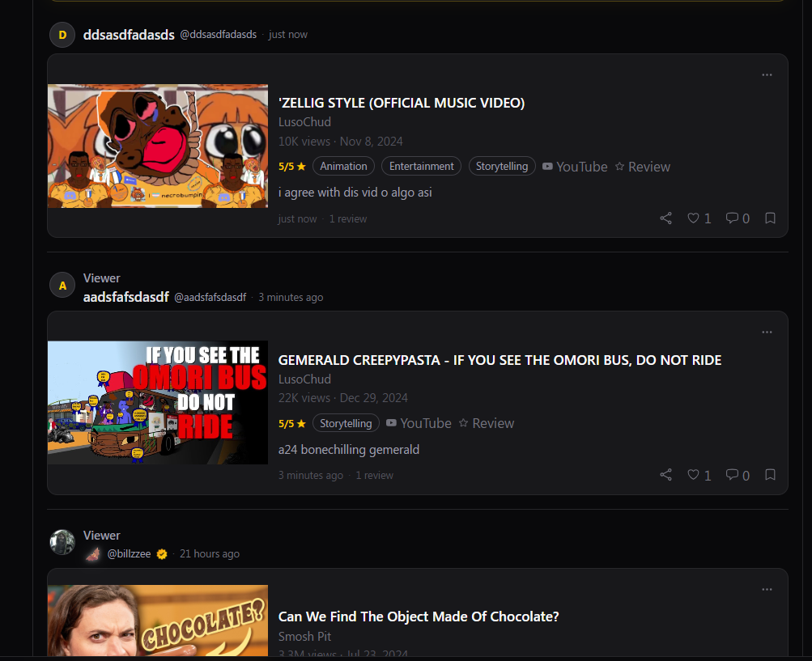Click '10K views · Nov 8, 2024' text
The height and width of the screenshot is (661, 812).
(x=340, y=142)
